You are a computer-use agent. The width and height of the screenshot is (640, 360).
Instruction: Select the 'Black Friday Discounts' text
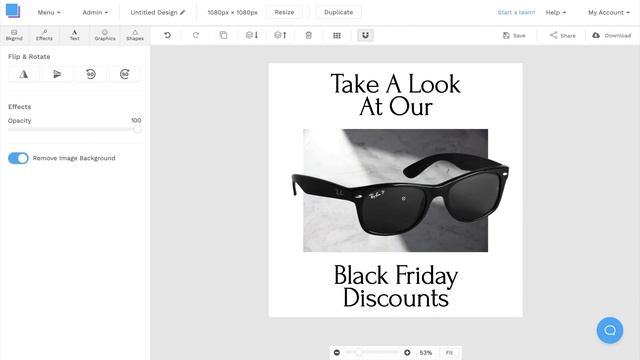(x=396, y=286)
